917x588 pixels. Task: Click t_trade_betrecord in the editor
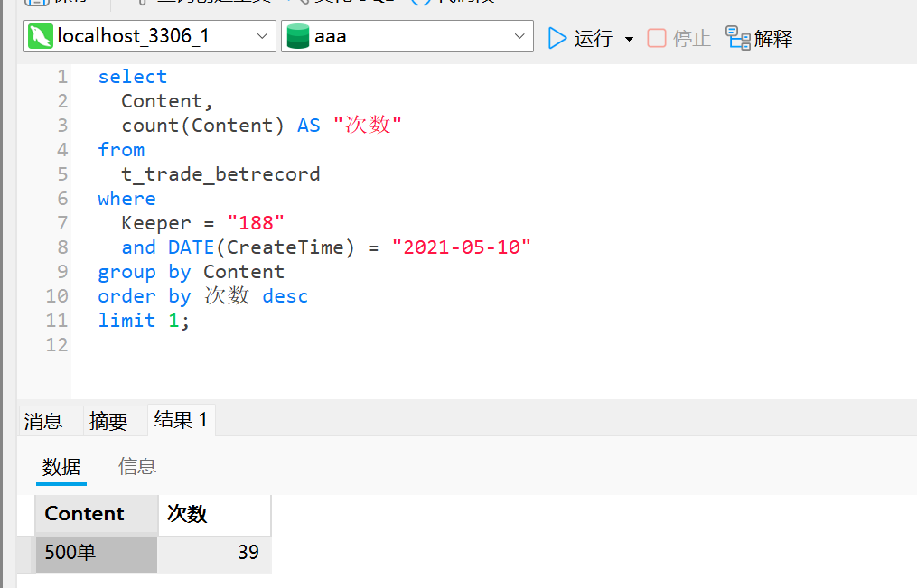click(x=221, y=174)
